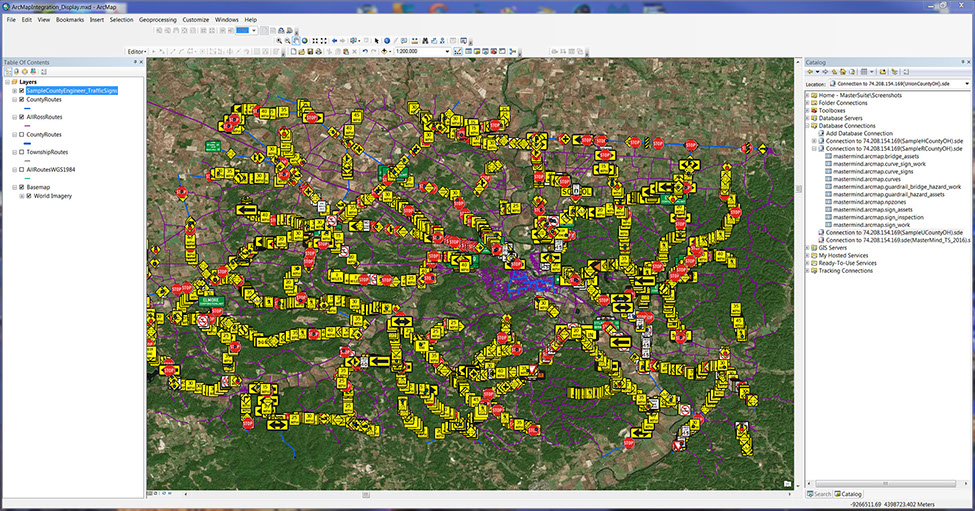
Task: Go back to previous extent arrow
Action: click(334, 41)
